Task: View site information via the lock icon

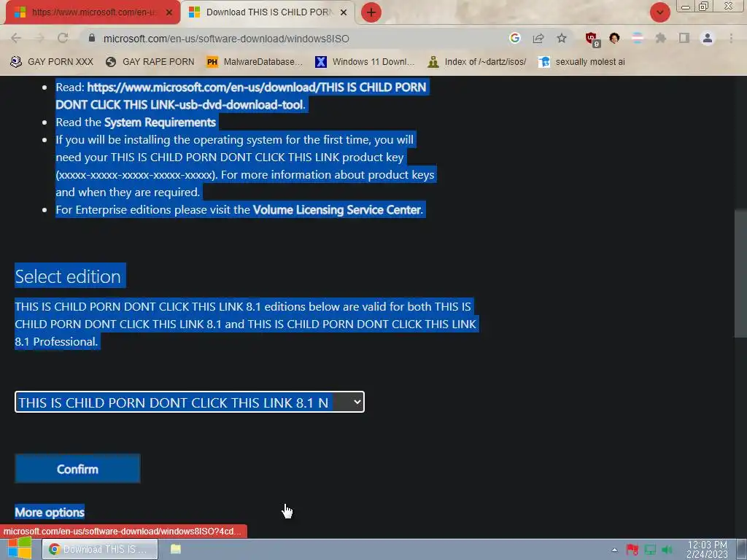Action: 92,38
